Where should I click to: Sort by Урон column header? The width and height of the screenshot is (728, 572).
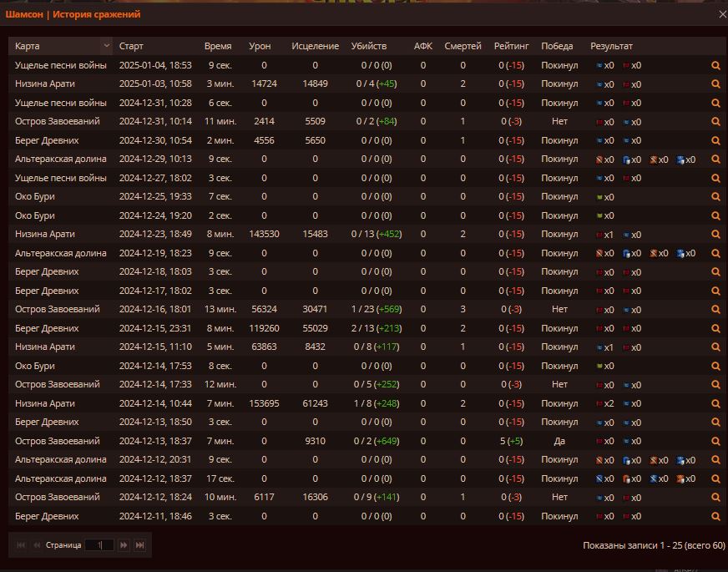pos(260,47)
